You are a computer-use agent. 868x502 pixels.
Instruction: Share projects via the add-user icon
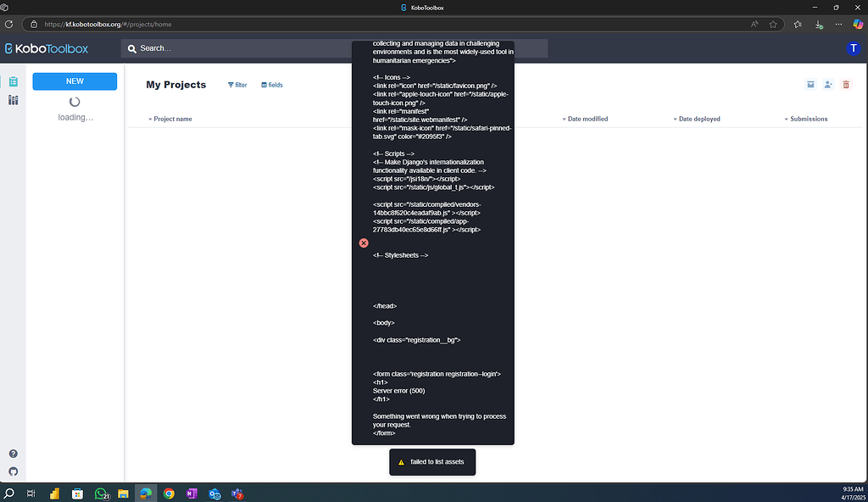(x=828, y=85)
